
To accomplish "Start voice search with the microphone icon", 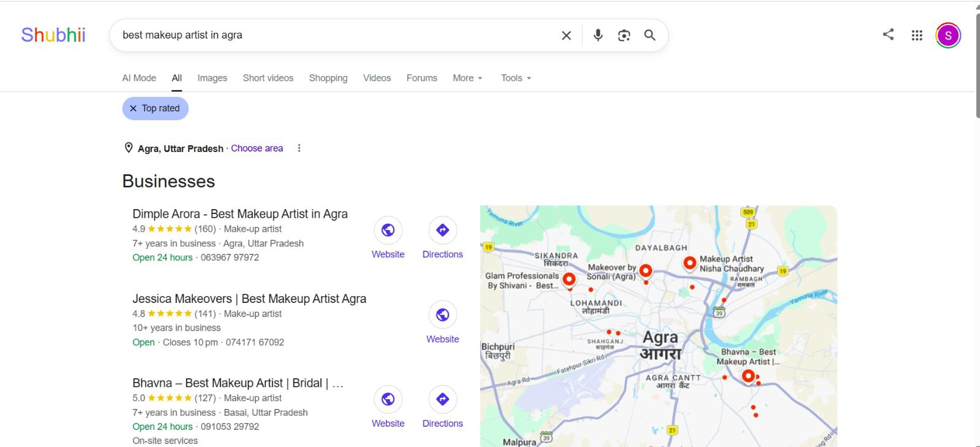I will (598, 36).
